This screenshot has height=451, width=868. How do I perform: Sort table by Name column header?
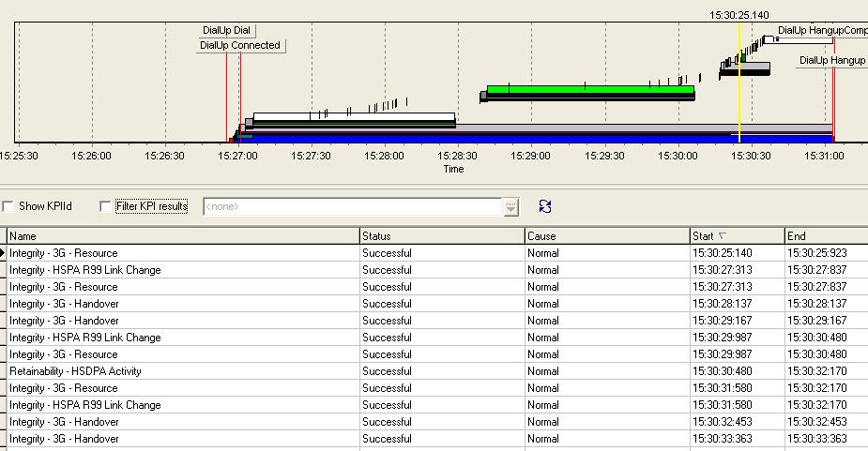[x=183, y=235]
